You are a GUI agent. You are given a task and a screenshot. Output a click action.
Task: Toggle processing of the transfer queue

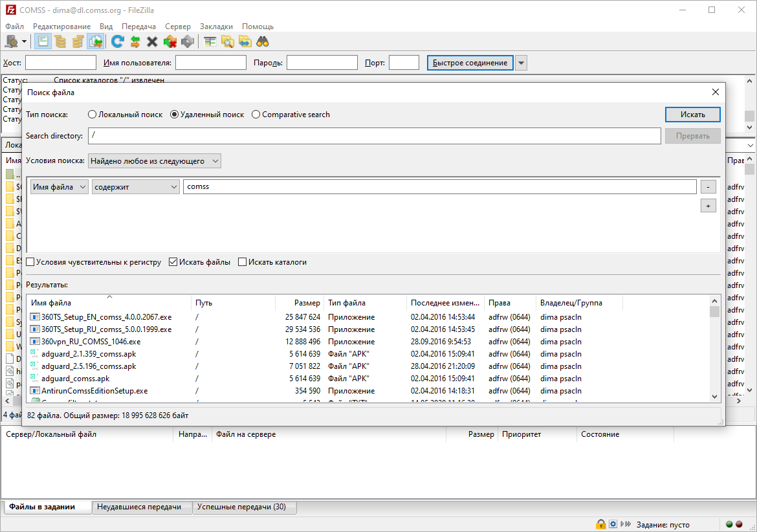(x=135, y=42)
